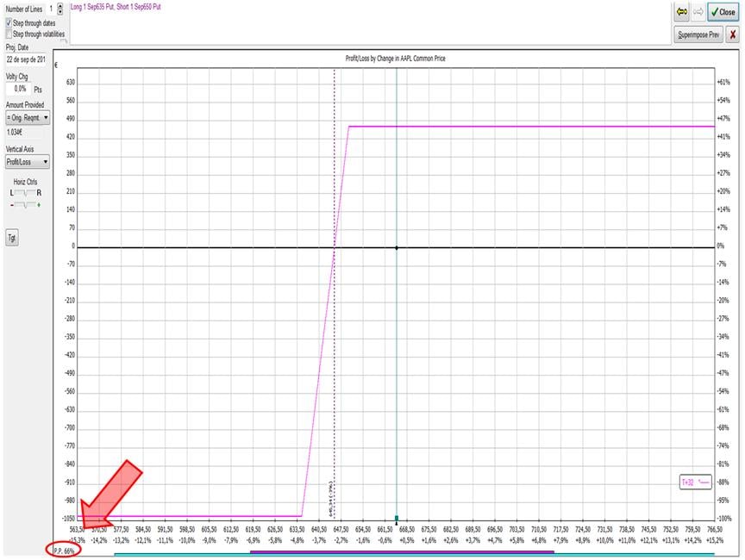The width and height of the screenshot is (745, 560).
Task: Click the purple range bar below the chart
Action: coord(402,552)
